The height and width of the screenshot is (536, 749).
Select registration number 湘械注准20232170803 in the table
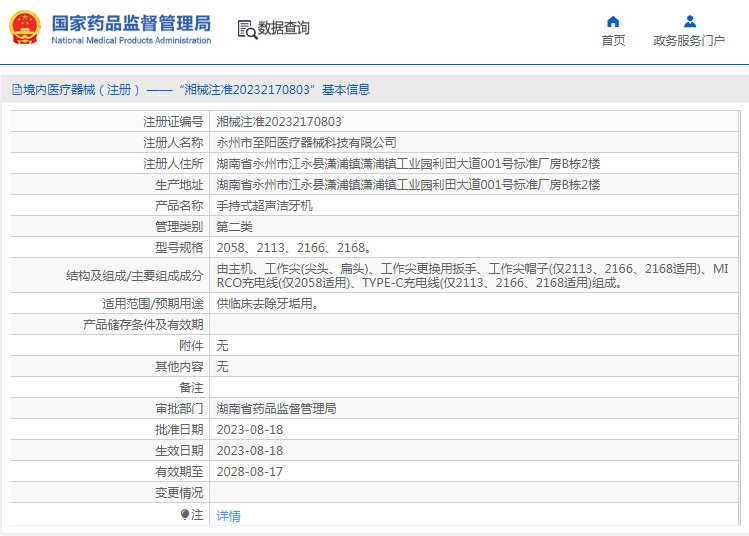pyautogui.click(x=279, y=122)
